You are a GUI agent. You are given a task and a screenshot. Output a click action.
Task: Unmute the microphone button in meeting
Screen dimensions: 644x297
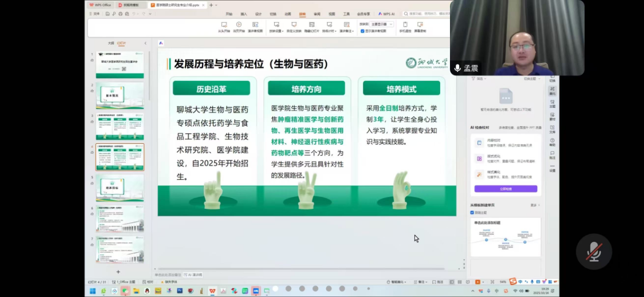pyautogui.click(x=594, y=252)
